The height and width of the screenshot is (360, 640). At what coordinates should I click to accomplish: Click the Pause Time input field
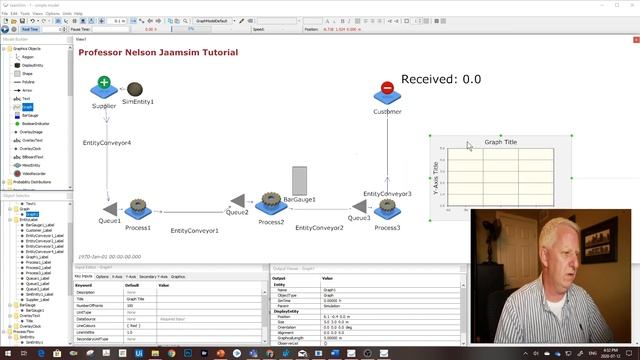tap(110, 29)
